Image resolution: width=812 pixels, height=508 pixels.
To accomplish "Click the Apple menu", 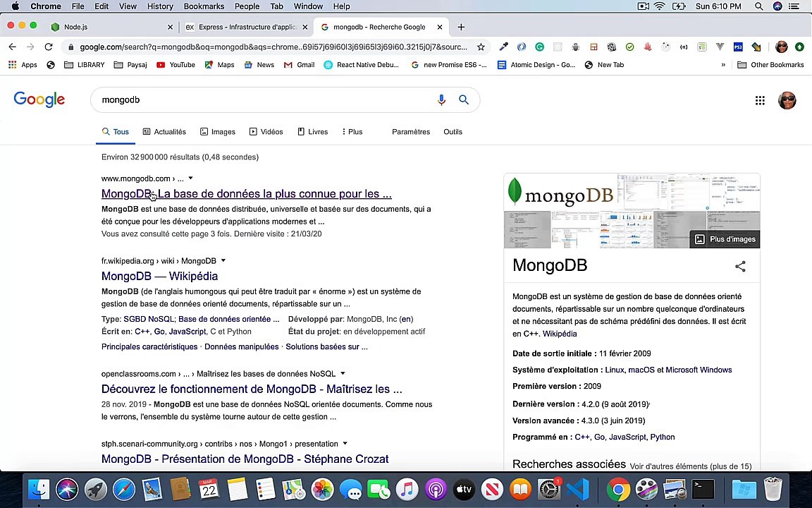I will point(15,6).
